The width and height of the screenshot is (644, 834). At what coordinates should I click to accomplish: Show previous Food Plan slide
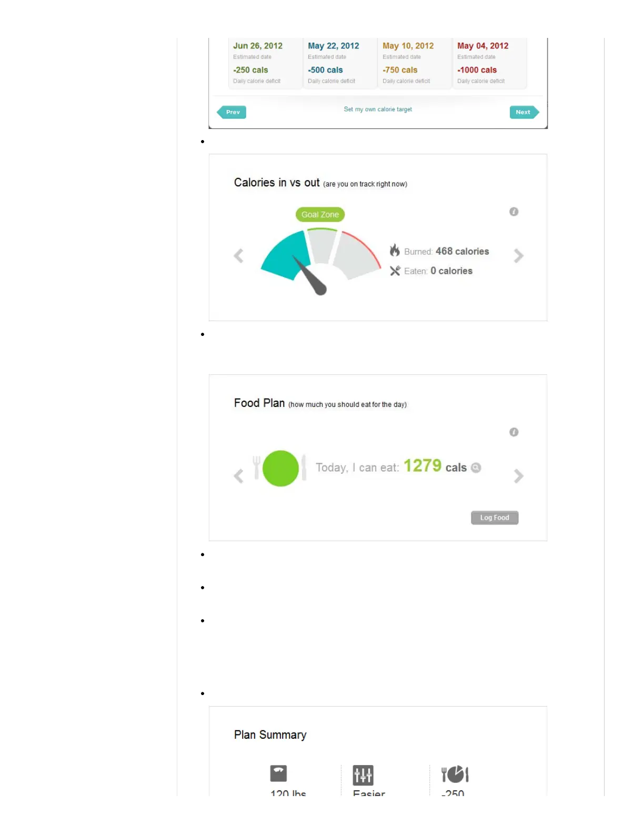point(239,476)
